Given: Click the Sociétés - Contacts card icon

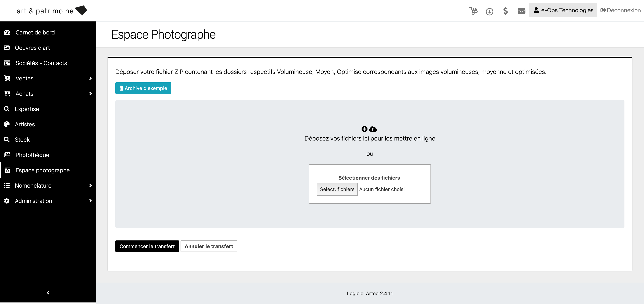Looking at the screenshot, I should (7, 63).
